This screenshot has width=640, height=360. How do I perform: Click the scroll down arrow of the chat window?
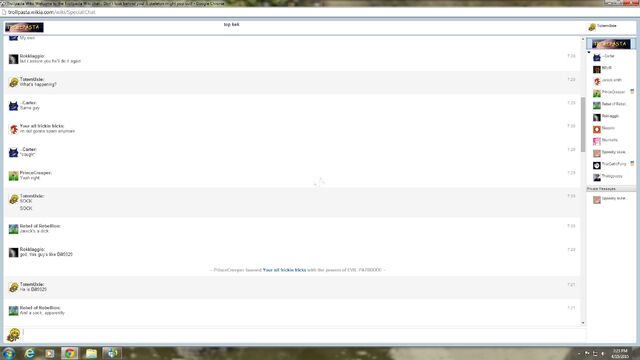(583, 323)
